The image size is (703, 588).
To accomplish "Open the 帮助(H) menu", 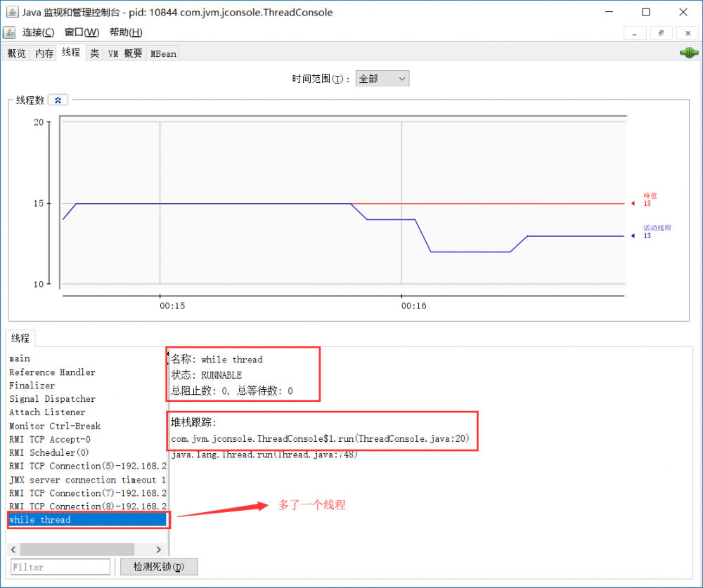I will (x=126, y=32).
